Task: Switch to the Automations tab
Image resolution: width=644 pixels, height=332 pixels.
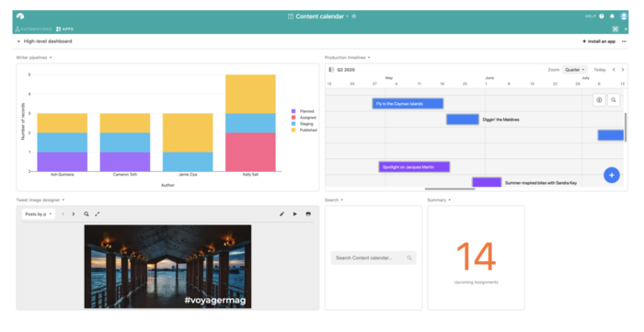Action: [34, 29]
